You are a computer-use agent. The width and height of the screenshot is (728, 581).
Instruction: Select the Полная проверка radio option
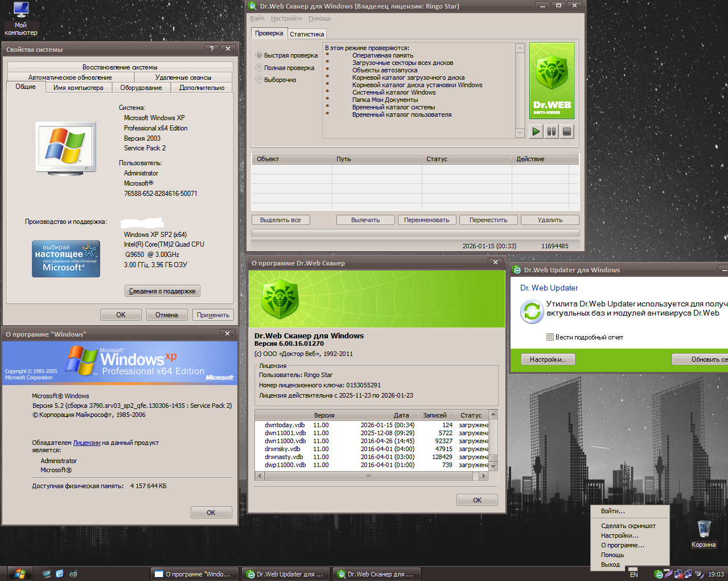(x=285, y=68)
